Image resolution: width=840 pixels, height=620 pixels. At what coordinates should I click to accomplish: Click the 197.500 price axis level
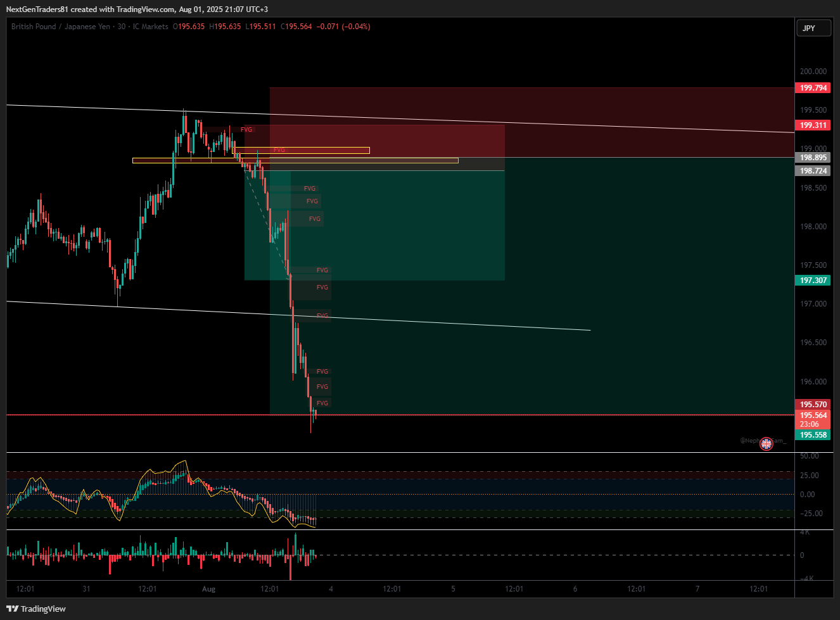813,265
